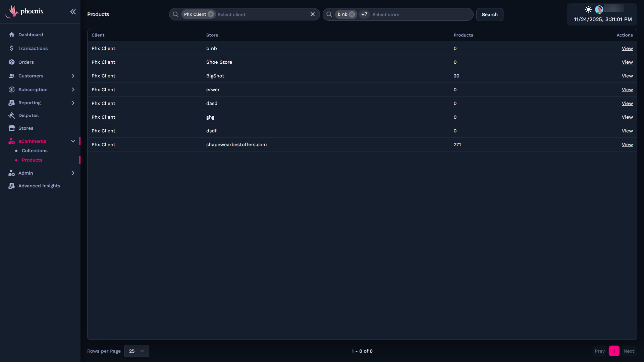Open Rows per Page dropdown
The image size is (644, 362).
tap(137, 351)
